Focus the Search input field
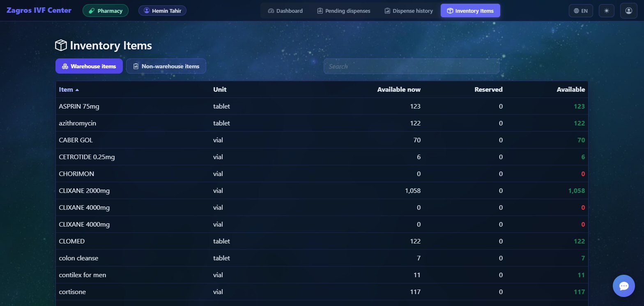 pos(412,66)
